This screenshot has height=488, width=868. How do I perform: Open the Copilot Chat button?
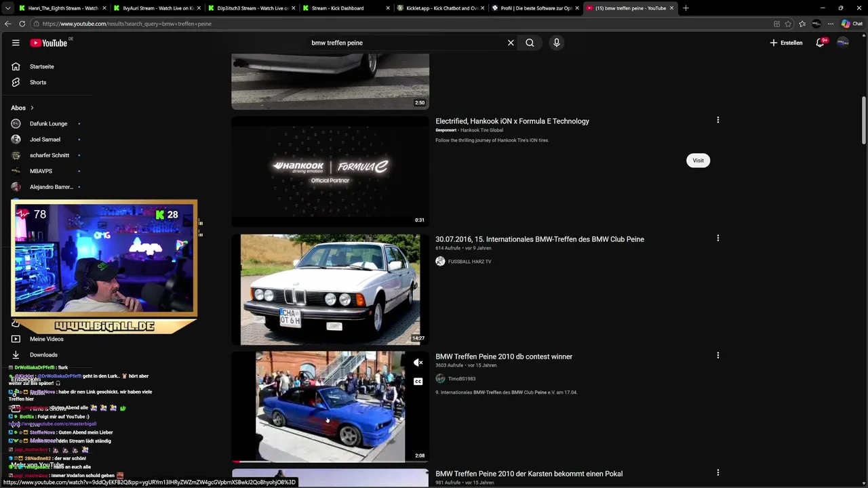(852, 24)
